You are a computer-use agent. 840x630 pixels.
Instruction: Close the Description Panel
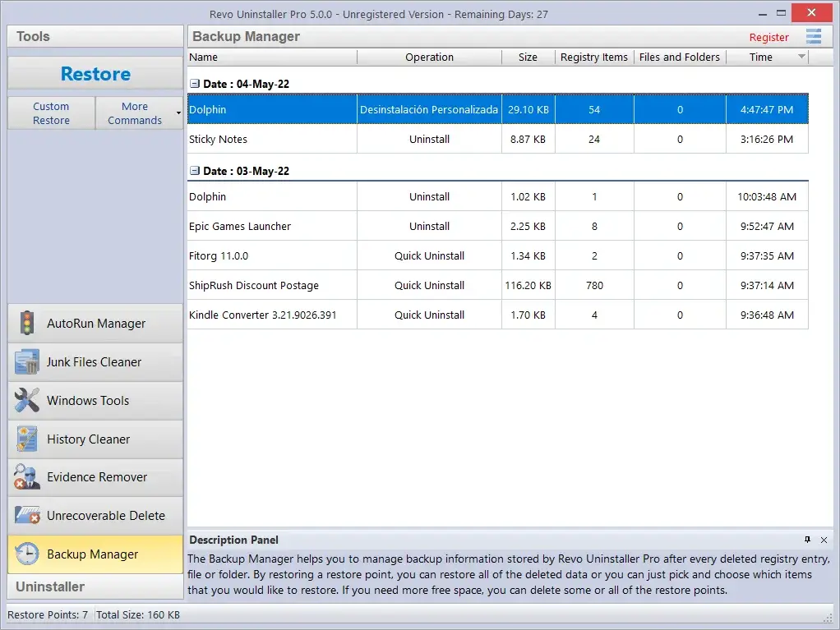(824, 540)
